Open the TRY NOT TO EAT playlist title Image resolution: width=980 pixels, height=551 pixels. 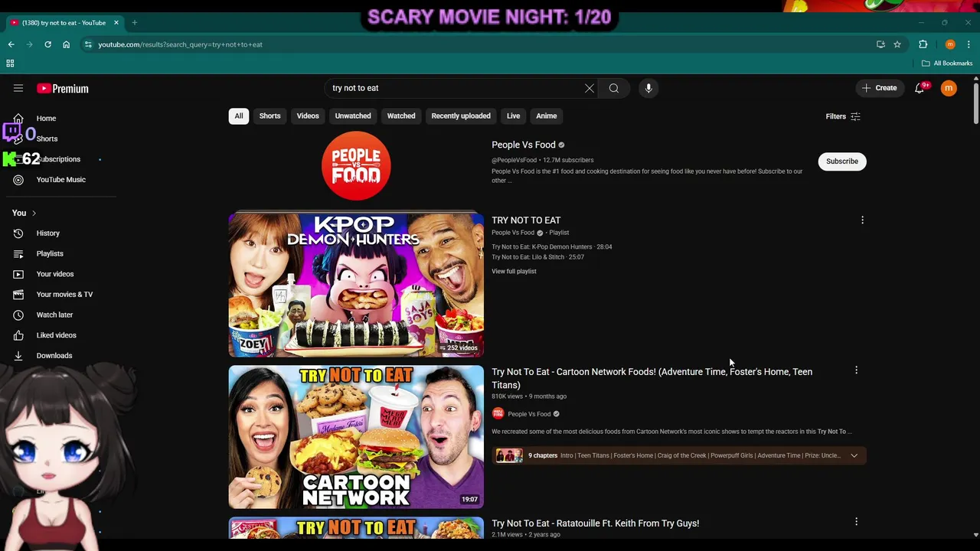(x=526, y=220)
